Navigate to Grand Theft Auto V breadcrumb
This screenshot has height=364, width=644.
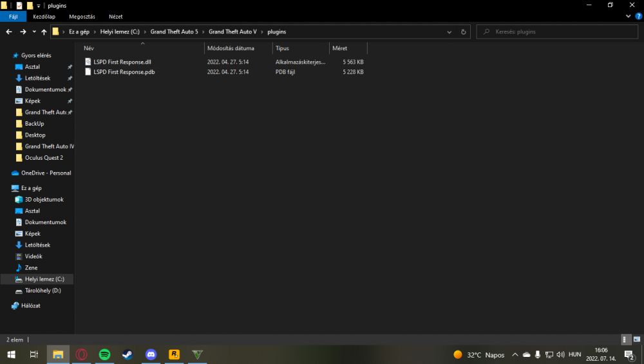(x=232, y=32)
